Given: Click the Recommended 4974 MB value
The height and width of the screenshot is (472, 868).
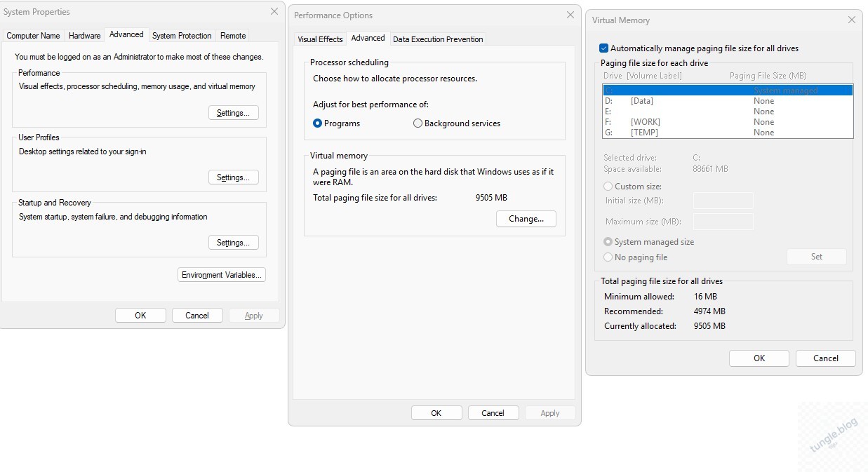Looking at the screenshot, I should (x=709, y=311).
